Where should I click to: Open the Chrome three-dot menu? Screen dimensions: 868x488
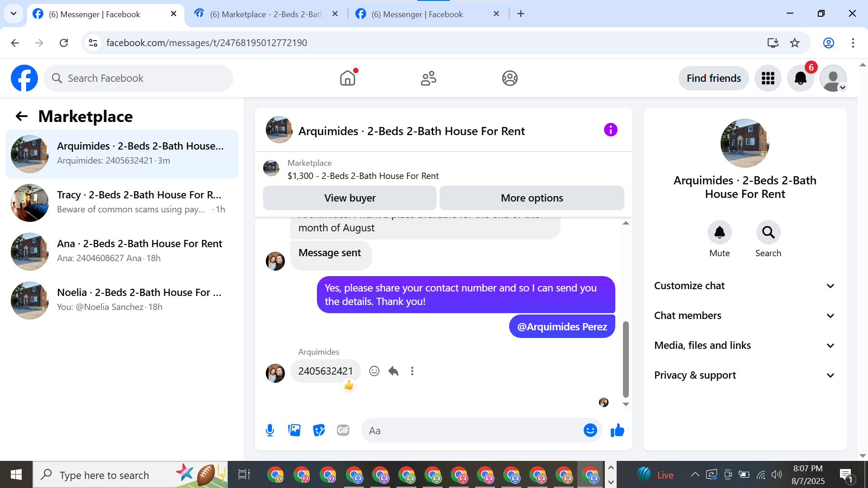click(853, 43)
